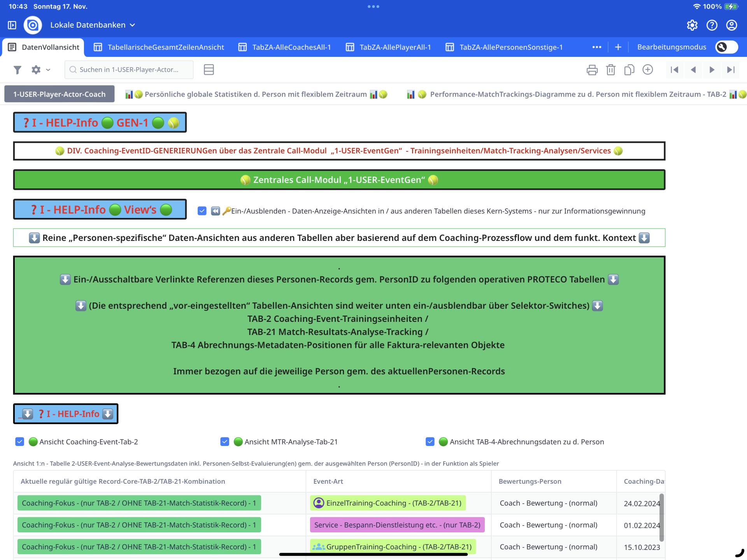747x560 pixels.
Task: Jump to the first record
Action: click(x=675, y=70)
